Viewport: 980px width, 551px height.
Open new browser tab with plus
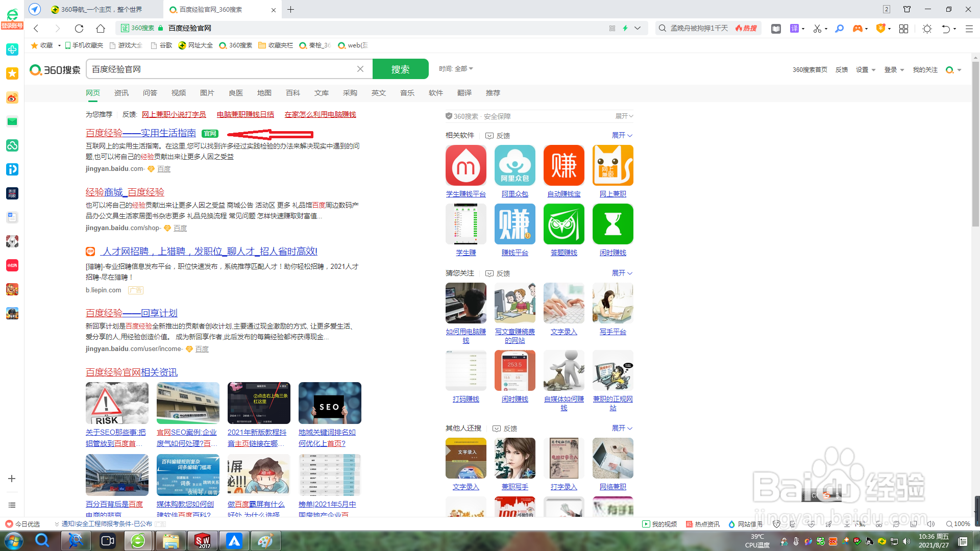click(291, 10)
